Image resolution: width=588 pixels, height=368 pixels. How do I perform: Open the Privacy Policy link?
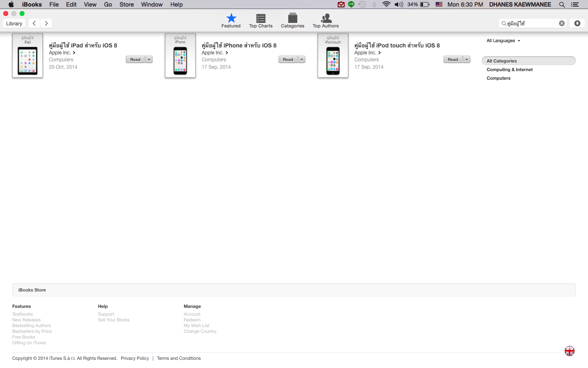pyautogui.click(x=135, y=358)
